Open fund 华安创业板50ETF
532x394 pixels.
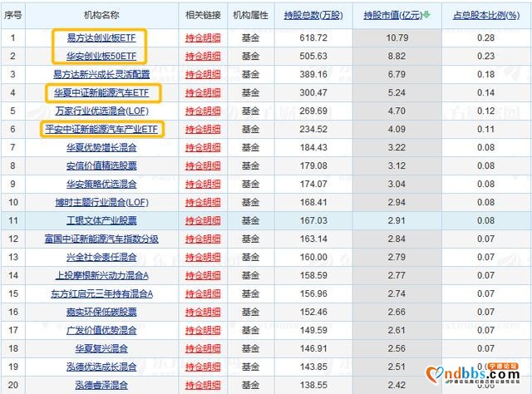click(101, 56)
